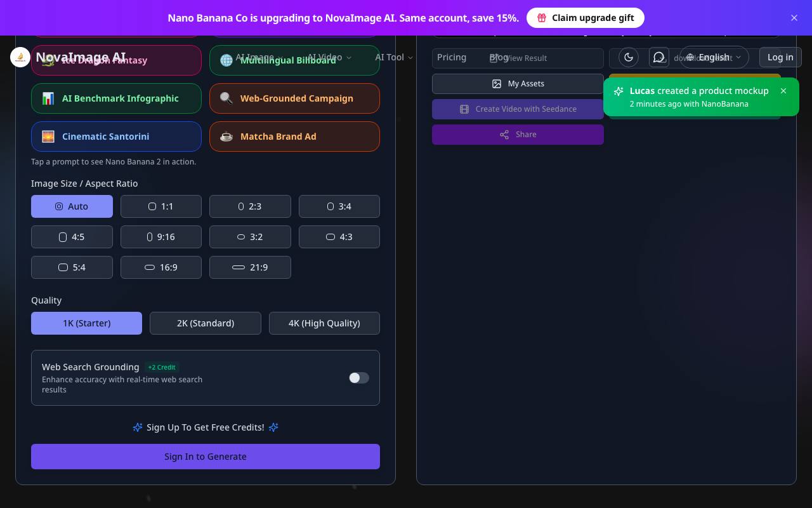Select the Auto aspect ratio
The width and height of the screenshot is (812, 508).
coord(72,206)
